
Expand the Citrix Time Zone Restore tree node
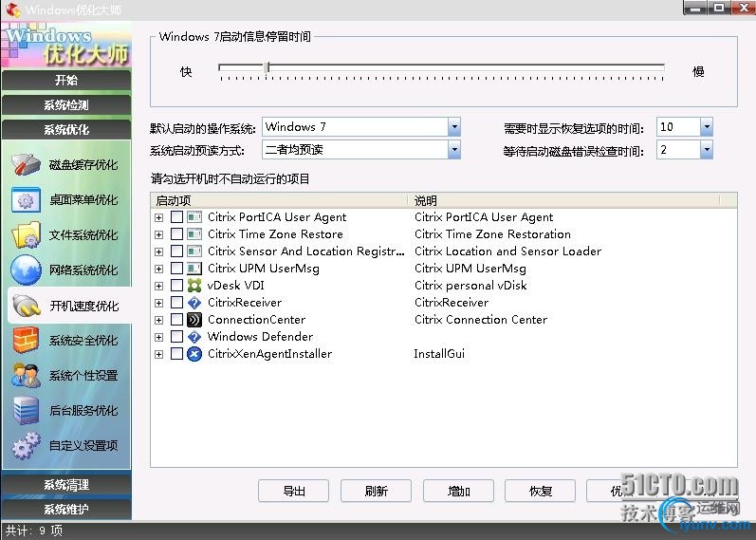(x=158, y=234)
